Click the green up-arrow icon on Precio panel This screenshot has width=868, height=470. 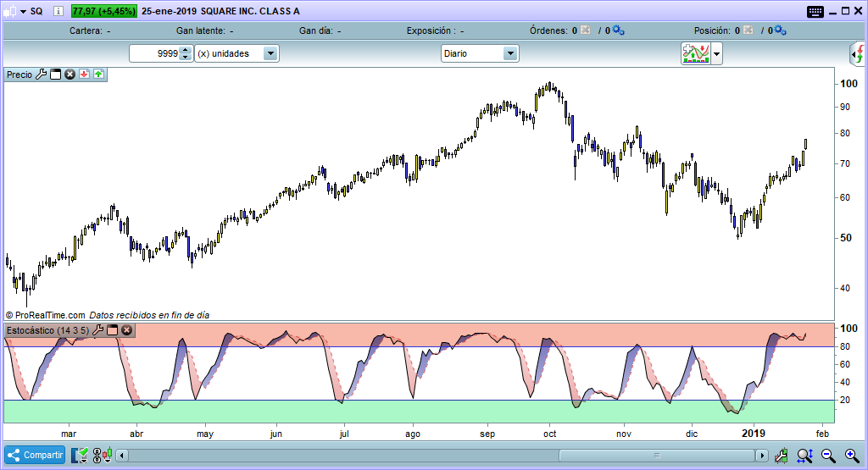click(x=98, y=75)
